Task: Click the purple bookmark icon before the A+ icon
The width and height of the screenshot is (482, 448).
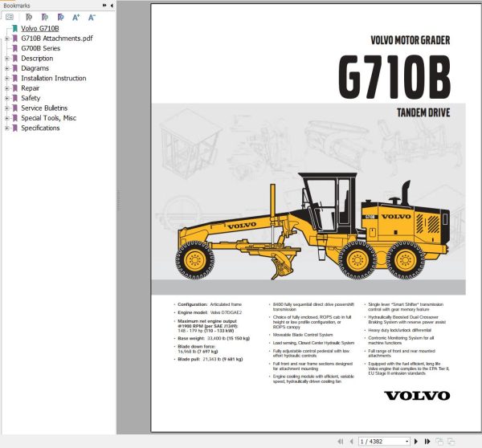Action: point(60,17)
